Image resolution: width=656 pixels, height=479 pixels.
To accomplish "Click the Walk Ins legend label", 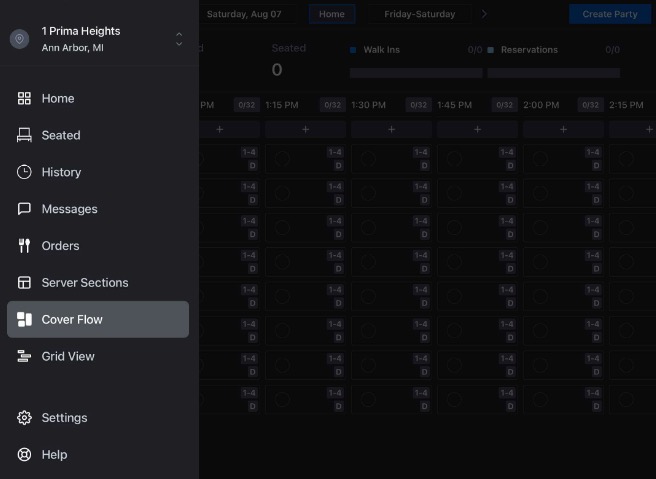I will tap(382, 50).
